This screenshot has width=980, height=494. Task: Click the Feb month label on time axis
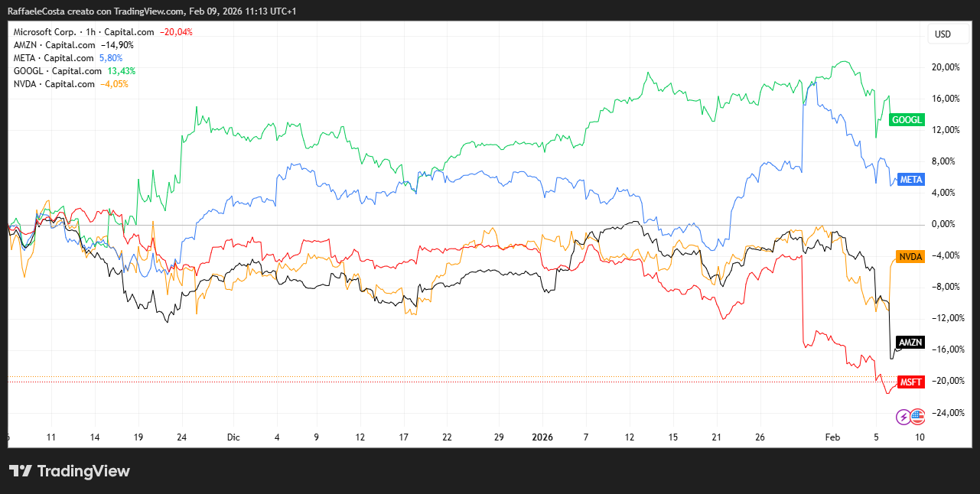pyautogui.click(x=832, y=437)
